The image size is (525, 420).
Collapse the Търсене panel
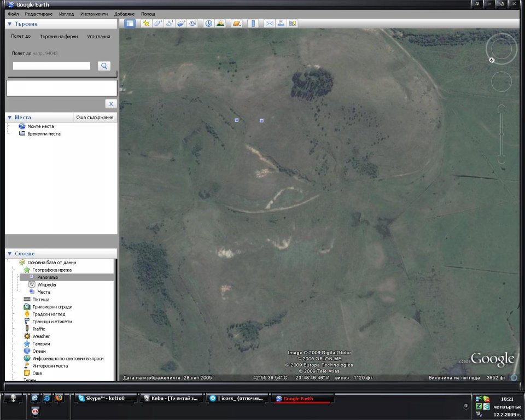point(9,24)
